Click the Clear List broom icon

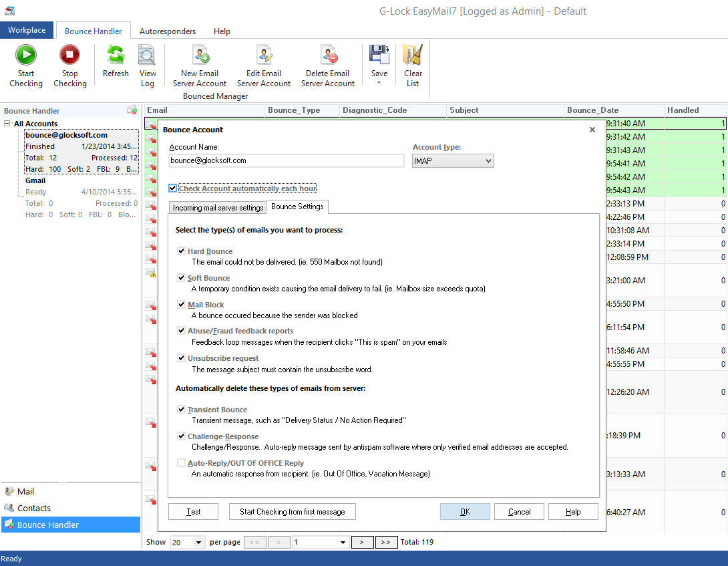[413, 55]
